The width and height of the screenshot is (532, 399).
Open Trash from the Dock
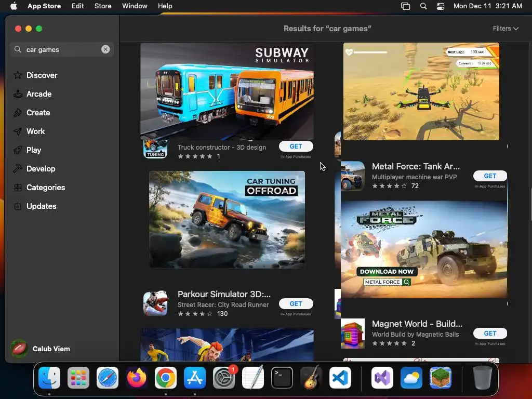coord(483,378)
